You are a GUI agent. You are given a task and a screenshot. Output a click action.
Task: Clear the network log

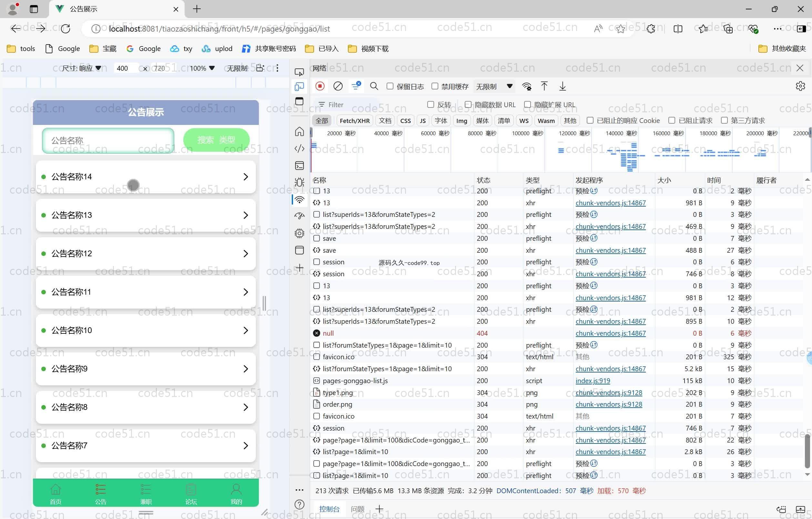(x=338, y=86)
